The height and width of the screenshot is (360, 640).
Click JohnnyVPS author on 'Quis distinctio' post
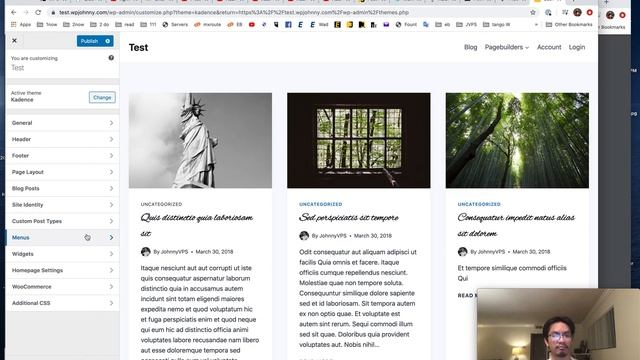pyautogui.click(x=174, y=252)
